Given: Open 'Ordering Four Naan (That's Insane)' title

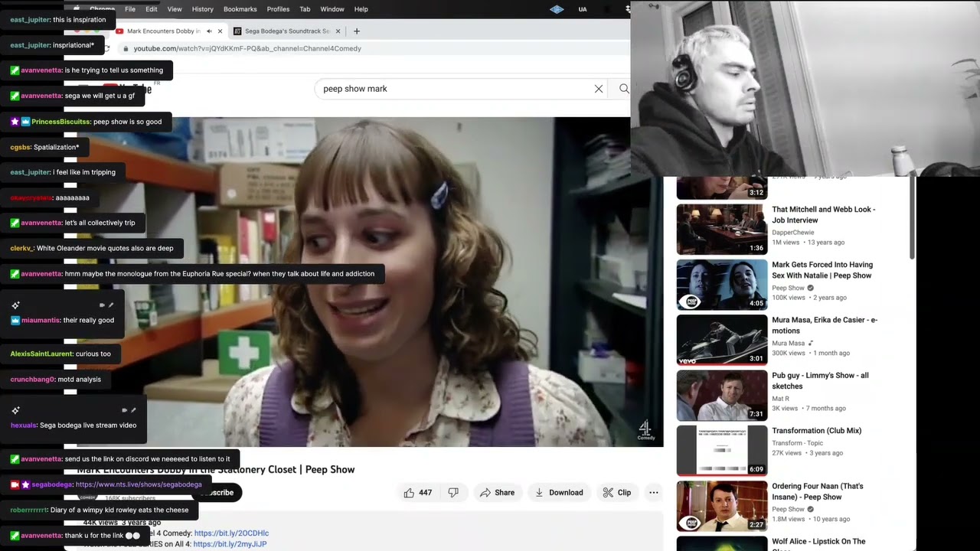Looking at the screenshot, I should tap(818, 491).
